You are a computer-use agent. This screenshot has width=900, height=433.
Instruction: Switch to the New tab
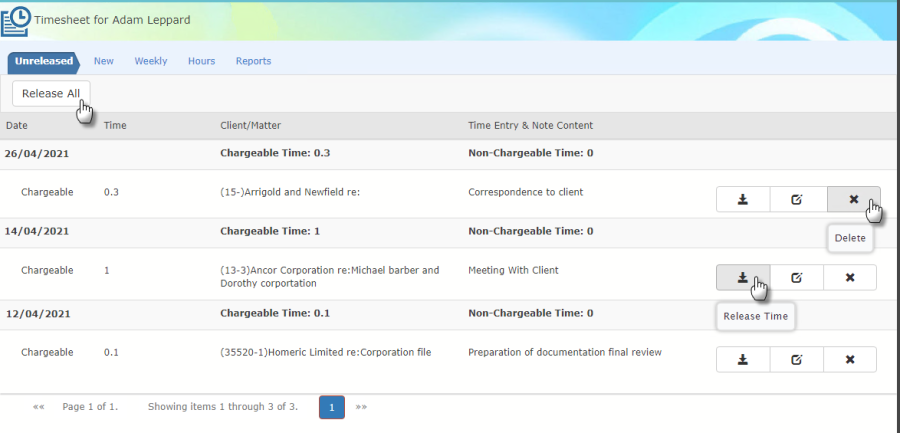coord(104,61)
